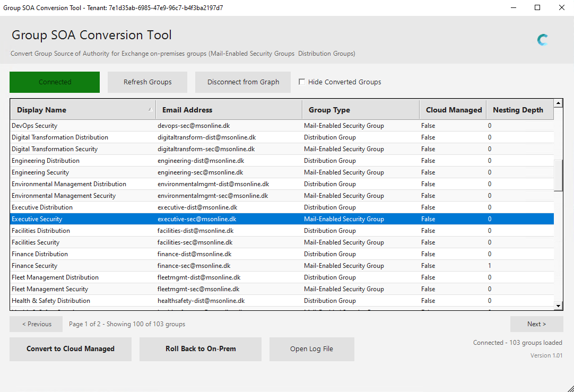Screen dimensions: 574x392
Task: Click the scroll up arrow of the list
Action: coord(558,103)
